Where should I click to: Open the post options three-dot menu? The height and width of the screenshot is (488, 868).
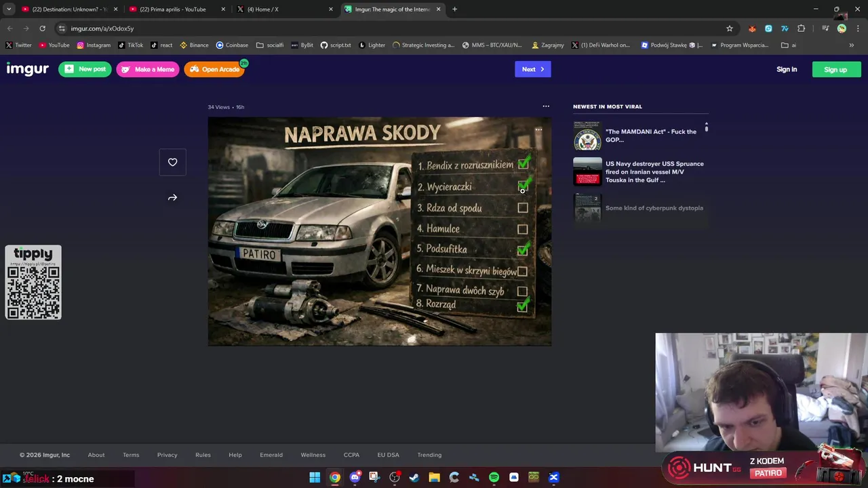(x=546, y=106)
